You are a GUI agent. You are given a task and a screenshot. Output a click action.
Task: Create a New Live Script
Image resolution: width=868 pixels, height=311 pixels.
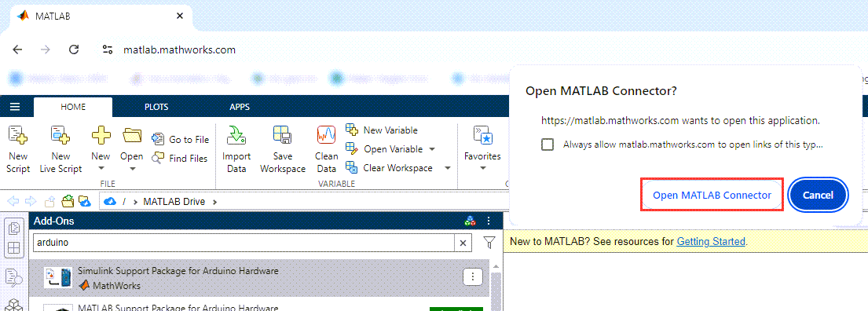(x=60, y=149)
